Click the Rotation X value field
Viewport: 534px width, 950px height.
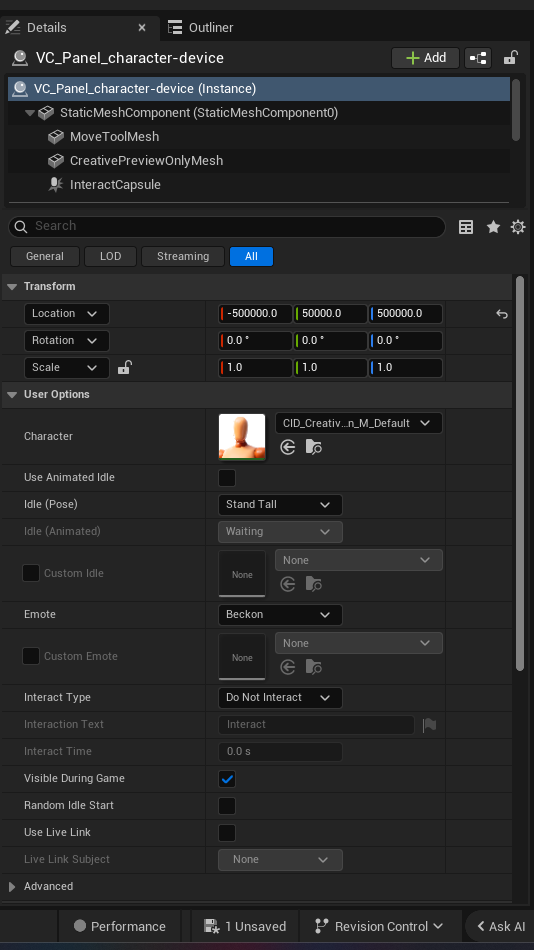coord(255,340)
